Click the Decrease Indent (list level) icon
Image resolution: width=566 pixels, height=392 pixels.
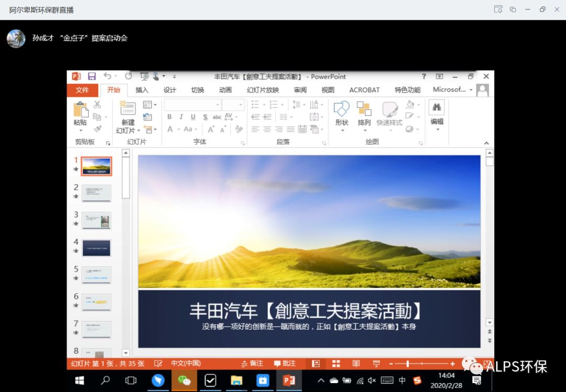pos(256,116)
